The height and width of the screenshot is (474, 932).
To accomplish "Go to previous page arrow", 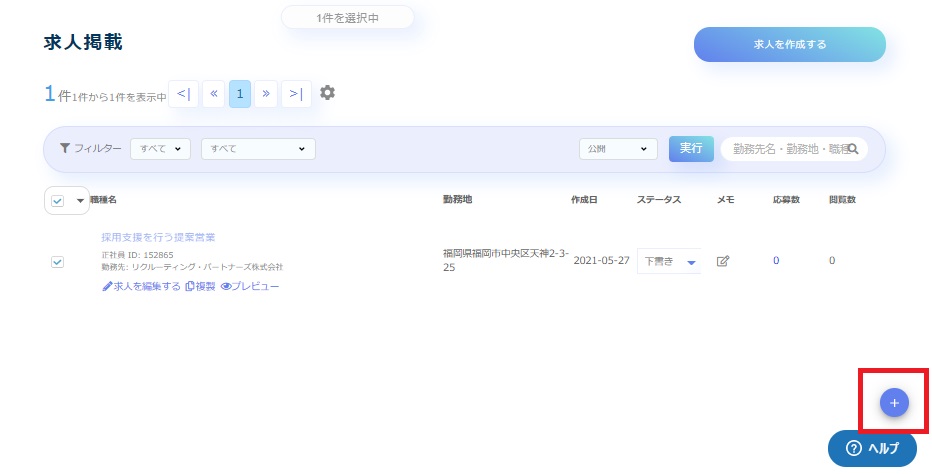I will coord(213,94).
